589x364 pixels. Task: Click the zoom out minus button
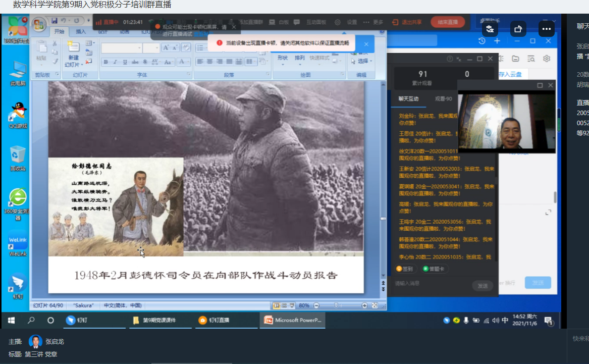(316, 306)
